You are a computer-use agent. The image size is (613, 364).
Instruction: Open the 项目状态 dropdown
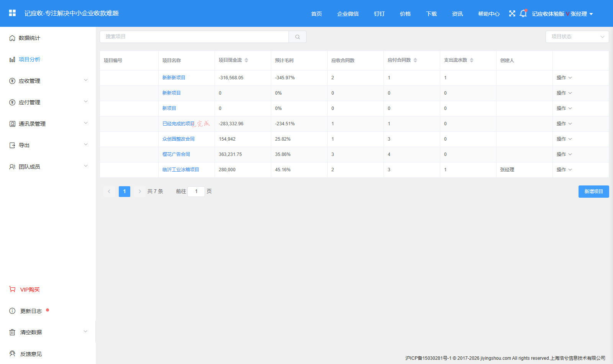click(577, 37)
